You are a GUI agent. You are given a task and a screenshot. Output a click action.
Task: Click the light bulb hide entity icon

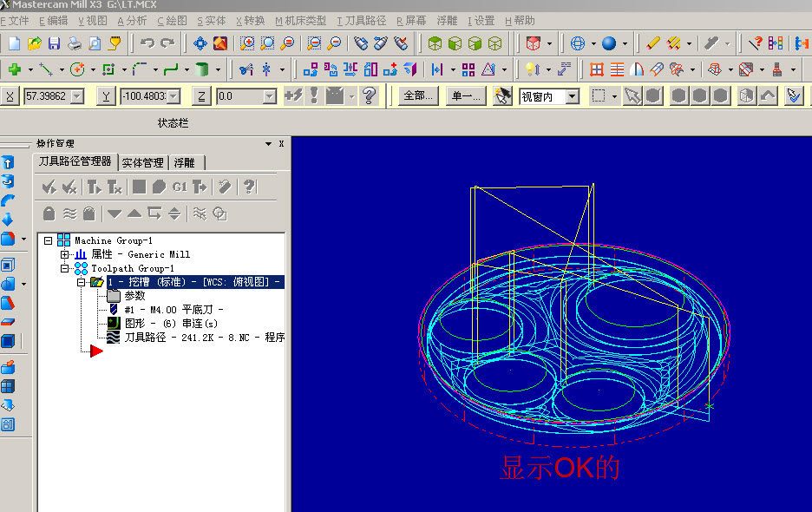(533, 69)
